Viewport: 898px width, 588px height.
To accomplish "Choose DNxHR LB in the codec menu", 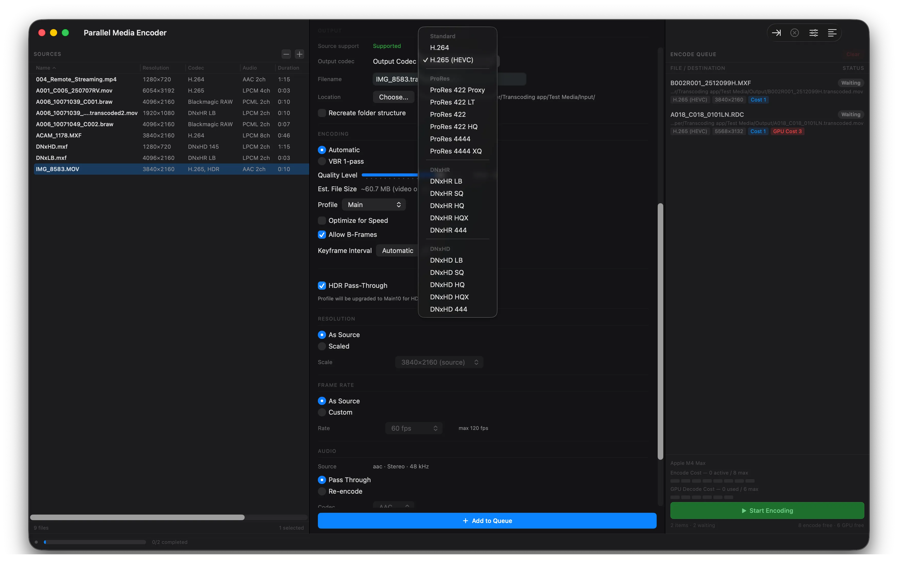I will 446,181.
